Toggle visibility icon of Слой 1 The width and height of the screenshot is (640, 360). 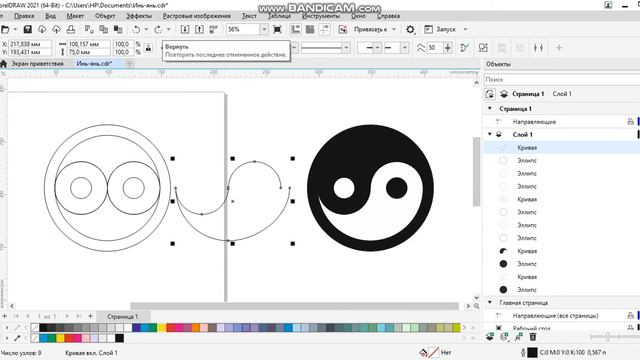pyautogui.click(x=499, y=134)
